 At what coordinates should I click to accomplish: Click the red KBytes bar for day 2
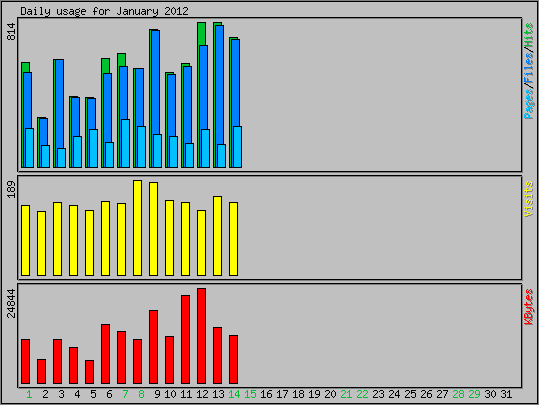[42, 371]
